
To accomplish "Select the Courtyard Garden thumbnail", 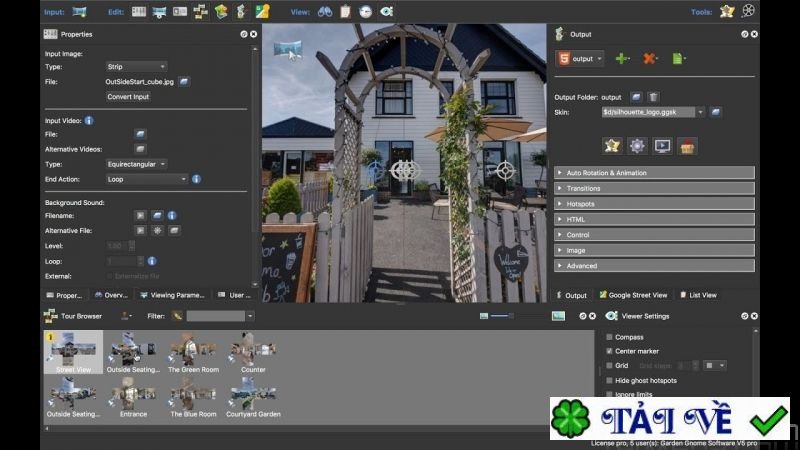I will coord(253,398).
